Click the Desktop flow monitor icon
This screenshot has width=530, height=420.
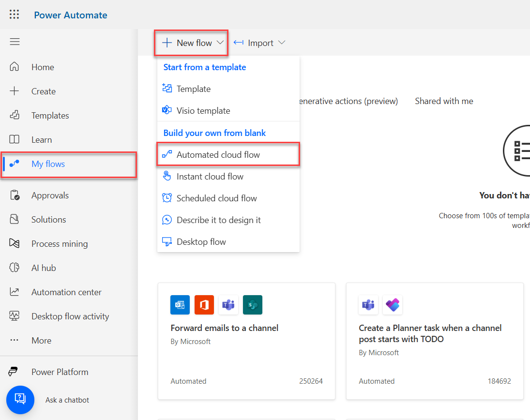[167, 241]
